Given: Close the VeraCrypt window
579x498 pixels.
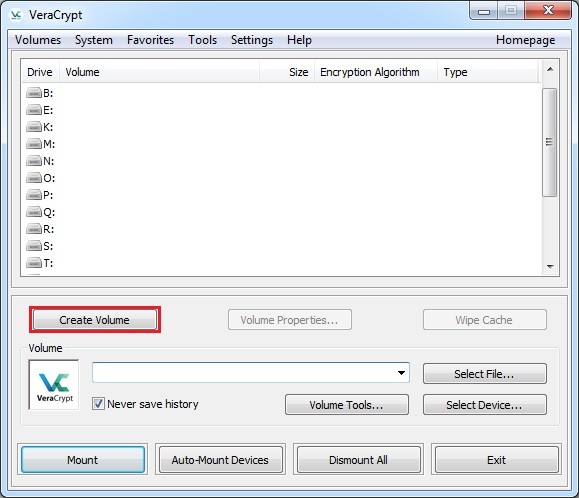Looking at the screenshot, I should click(x=548, y=11).
